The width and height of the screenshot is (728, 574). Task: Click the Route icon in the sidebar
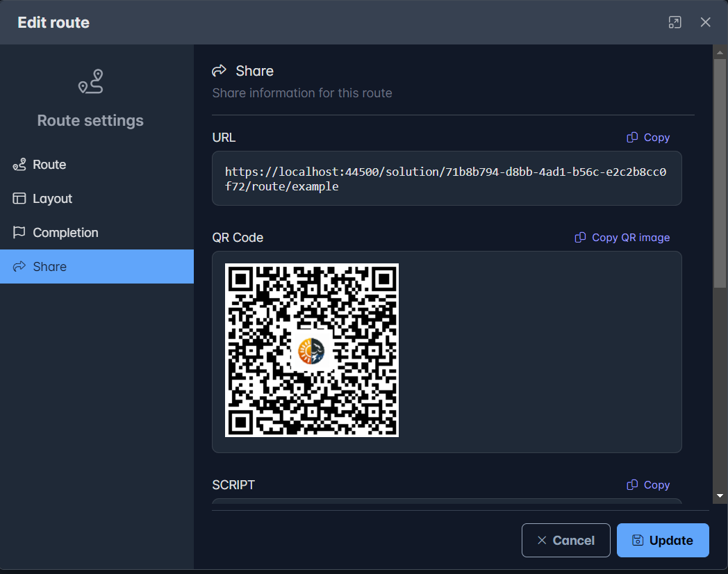click(19, 165)
